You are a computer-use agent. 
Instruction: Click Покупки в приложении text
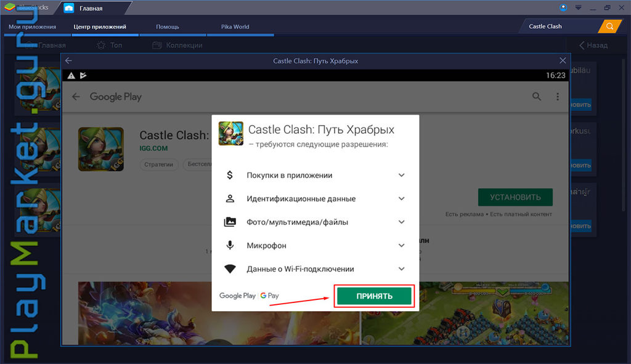[290, 176]
